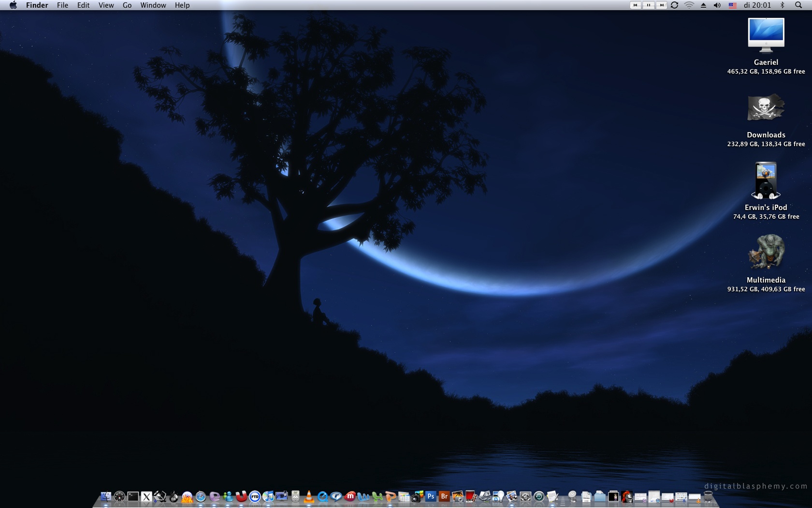Open the red magnet app in Dock
The height and width of the screenshot is (508, 812).
click(241, 496)
